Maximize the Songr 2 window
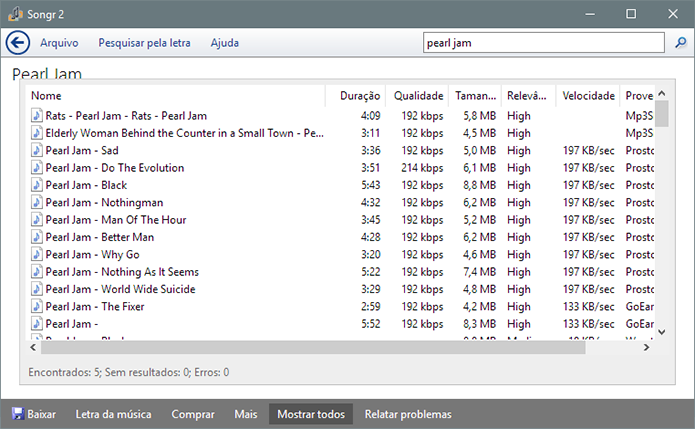Viewport: 695px width, 429px height. pyautogui.click(x=631, y=14)
